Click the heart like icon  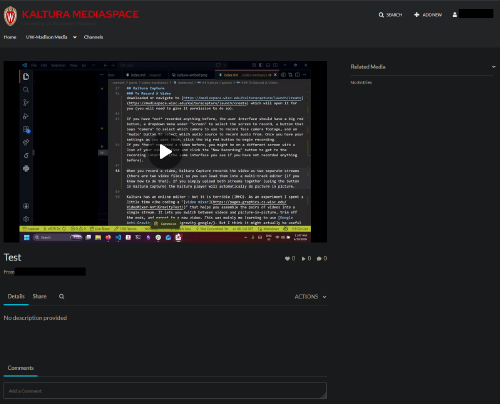click(287, 259)
